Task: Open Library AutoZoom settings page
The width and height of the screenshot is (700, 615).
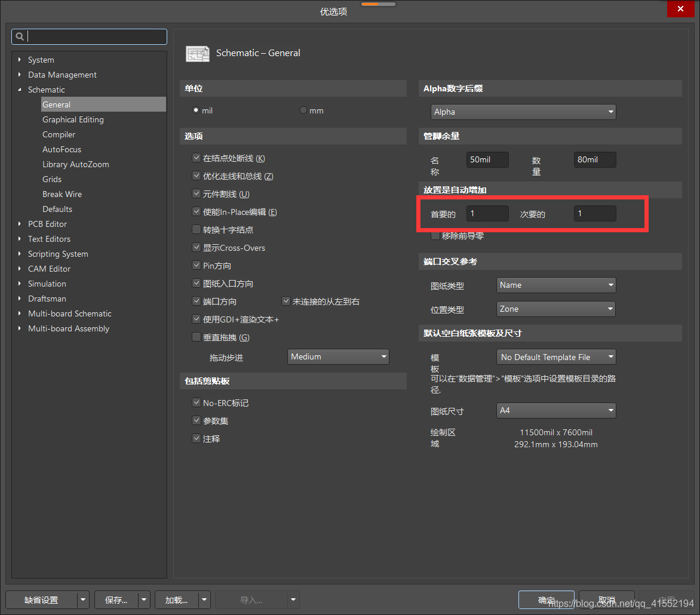Action: coord(75,164)
